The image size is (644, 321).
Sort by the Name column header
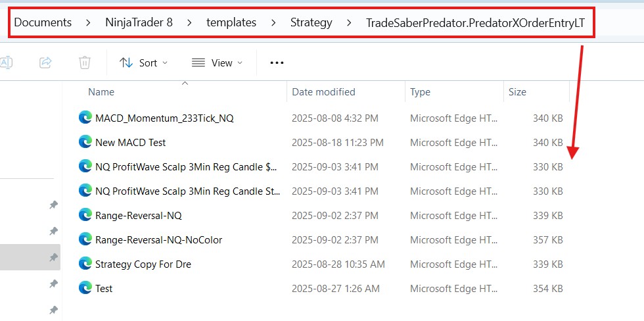click(101, 92)
